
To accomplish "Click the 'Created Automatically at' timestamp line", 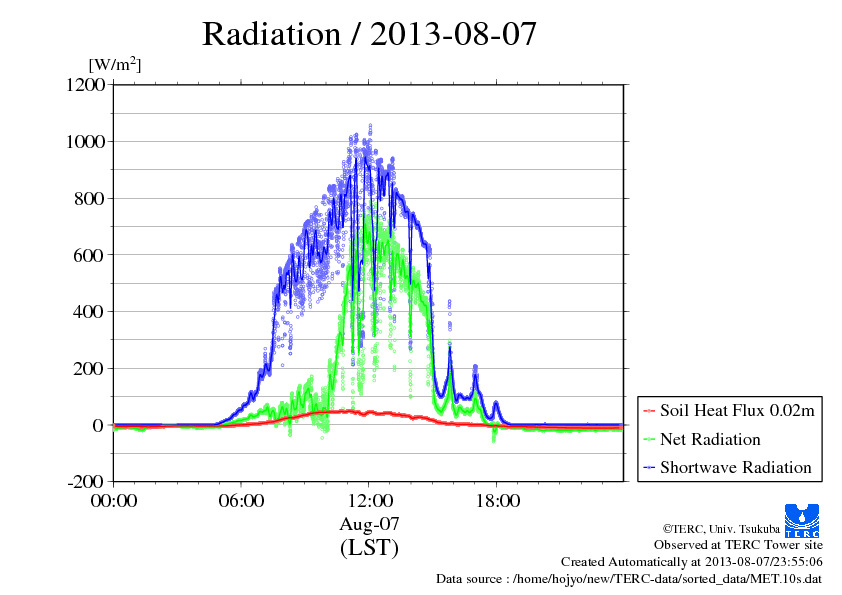I will [692, 562].
